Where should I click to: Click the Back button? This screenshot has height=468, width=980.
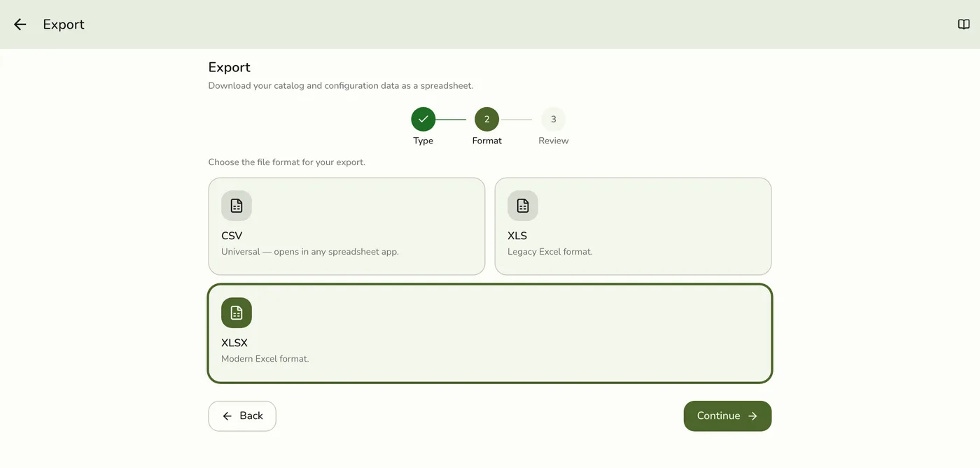point(242,416)
